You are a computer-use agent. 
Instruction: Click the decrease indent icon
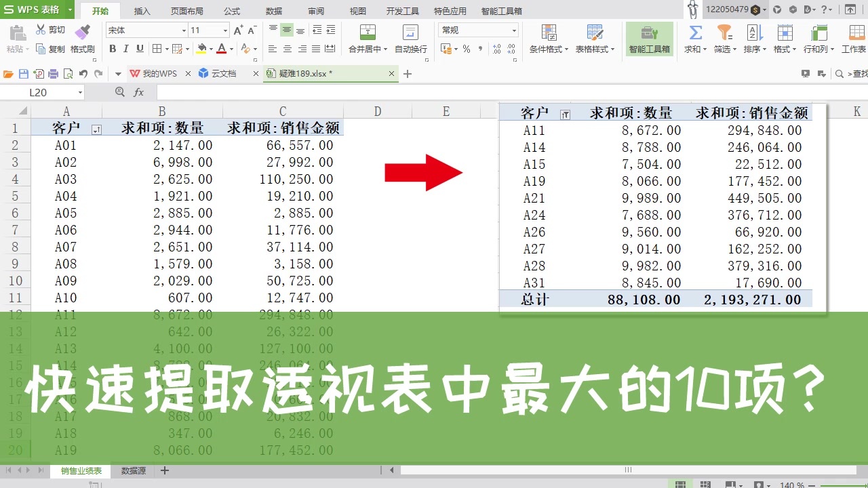click(317, 30)
